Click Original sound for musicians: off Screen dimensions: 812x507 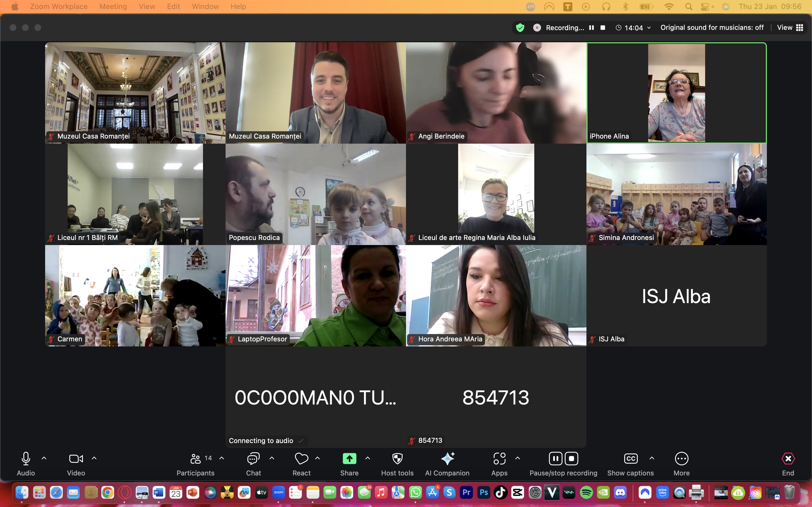(x=712, y=28)
